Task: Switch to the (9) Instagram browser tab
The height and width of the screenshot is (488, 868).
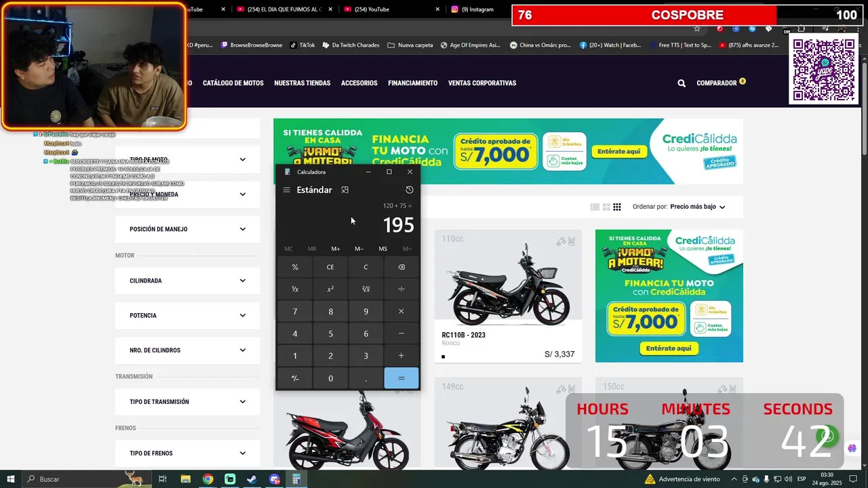Action: pos(477,9)
